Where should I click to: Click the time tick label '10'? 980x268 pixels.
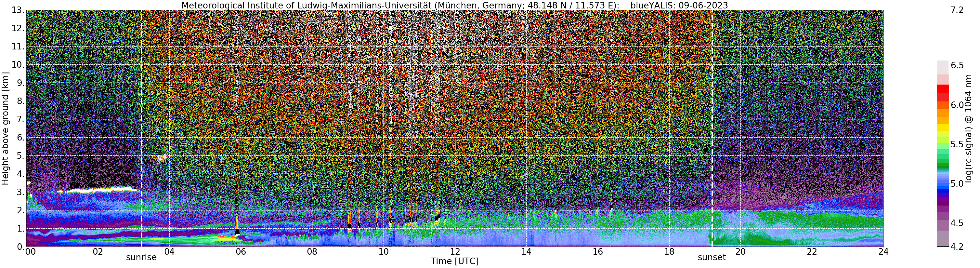click(384, 252)
